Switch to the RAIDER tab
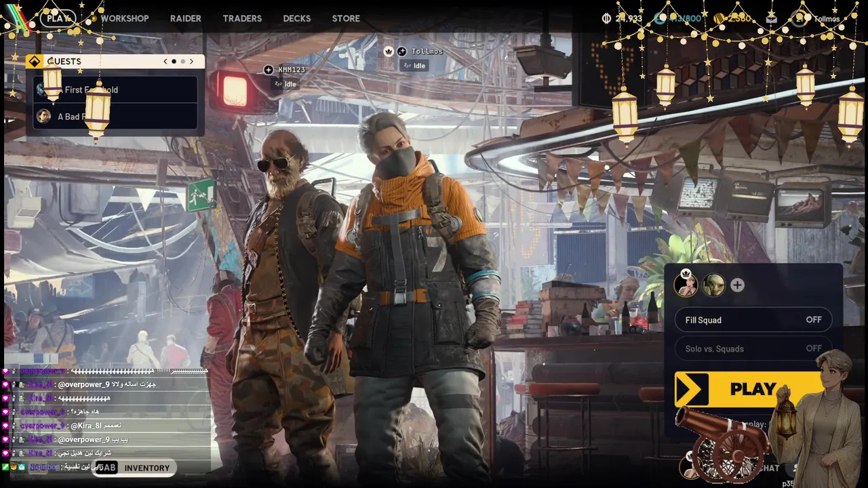The height and width of the screenshot is (488, 868). coord(186,18)
